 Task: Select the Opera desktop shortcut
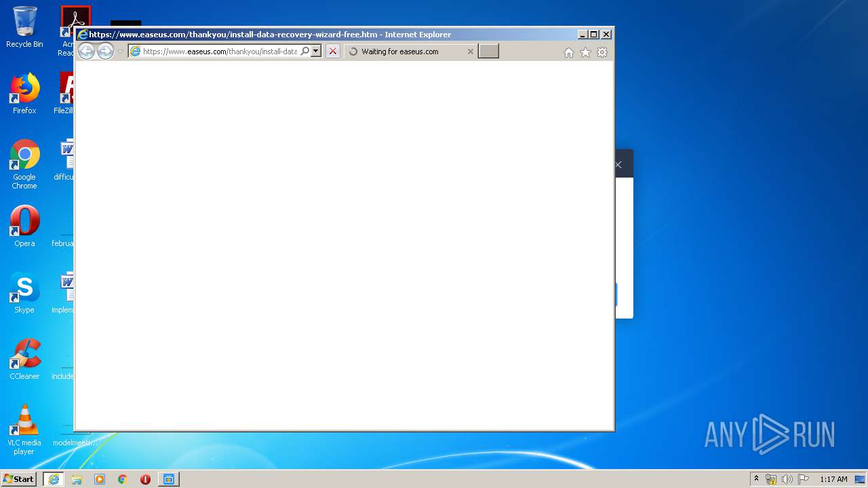coord(24,226)
